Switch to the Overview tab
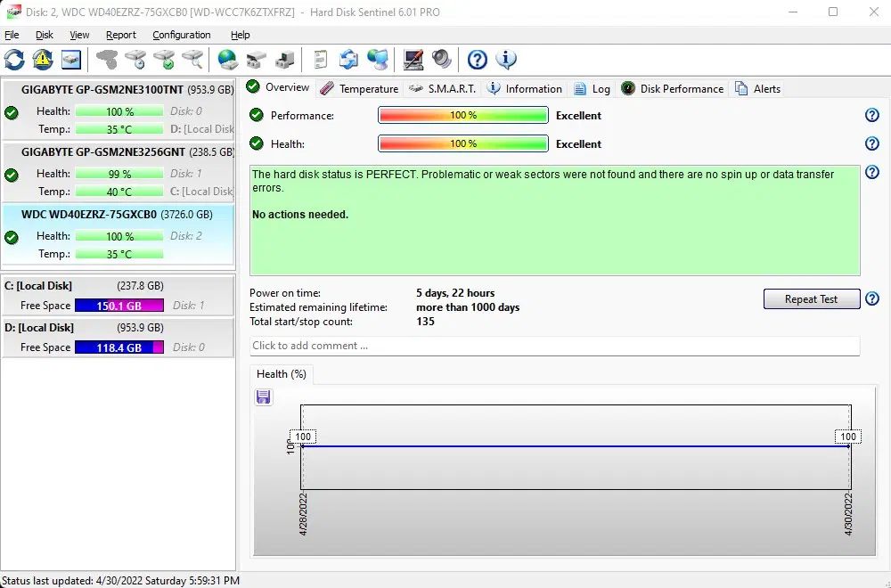Image resolution: width=891 pixels, height=588 pixels. click(278, 87)
